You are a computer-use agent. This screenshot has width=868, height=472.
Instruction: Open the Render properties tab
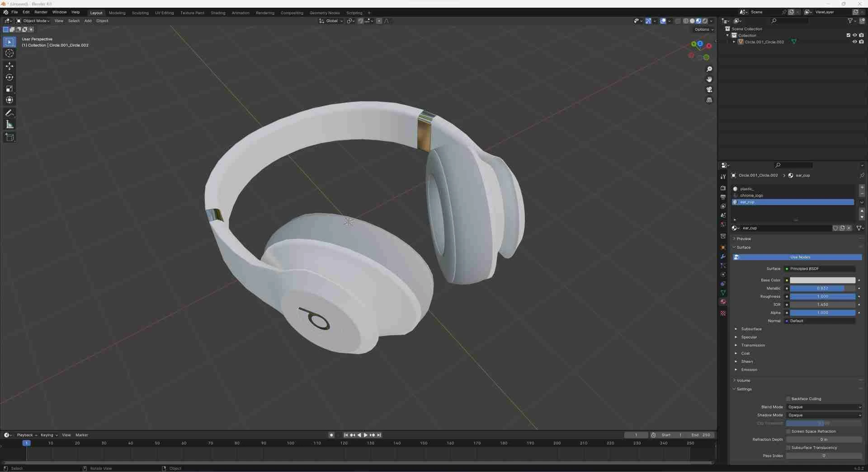coord(723,188)
